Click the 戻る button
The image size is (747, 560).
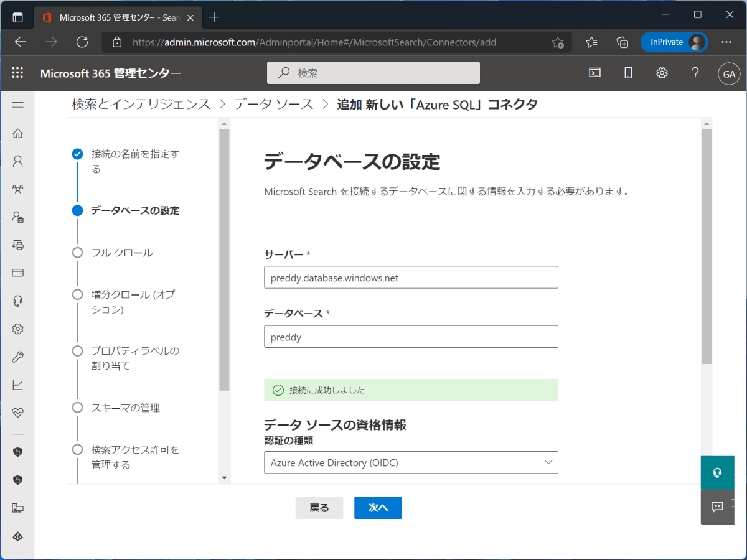tap(319, 508)
